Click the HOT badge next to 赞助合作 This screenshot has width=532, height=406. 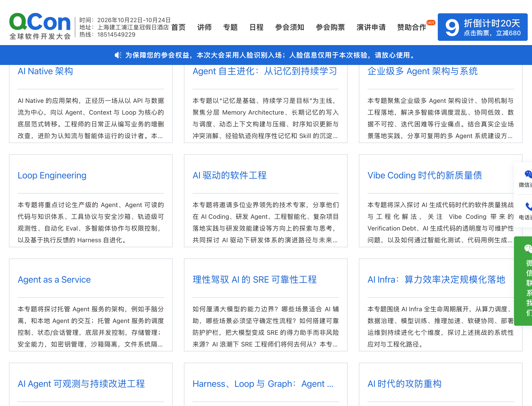pyautogui.click(x=431, y=23)
